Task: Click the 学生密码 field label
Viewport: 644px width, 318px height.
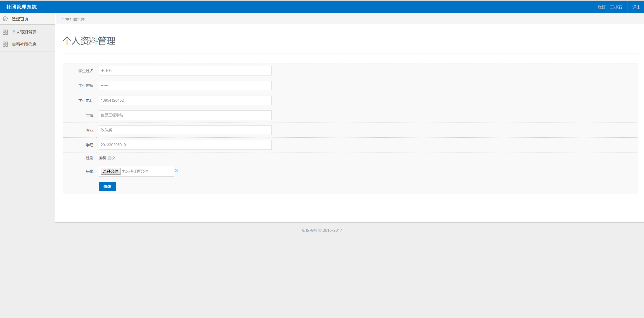Action: pos(86,86)
